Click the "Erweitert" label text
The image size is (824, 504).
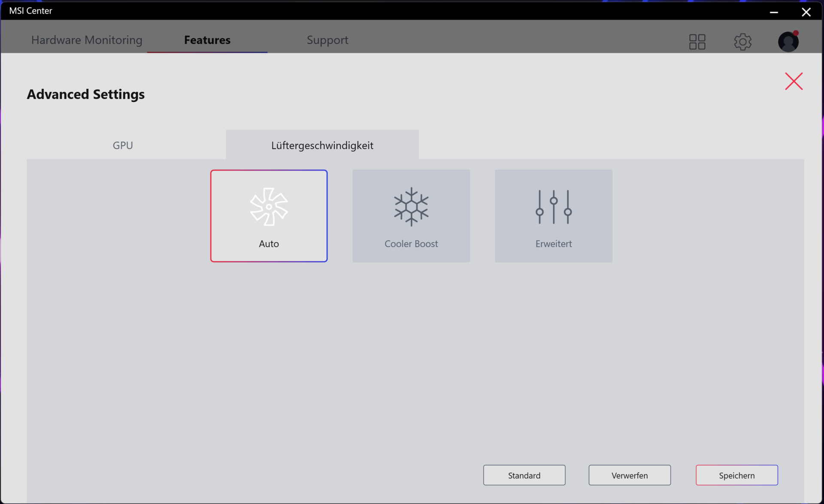click(x=554, y=244)
